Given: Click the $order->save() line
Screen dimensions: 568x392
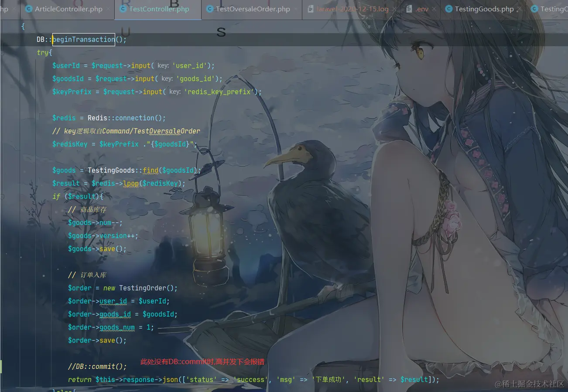Looking at the screenshot, I should pos(97,341).
